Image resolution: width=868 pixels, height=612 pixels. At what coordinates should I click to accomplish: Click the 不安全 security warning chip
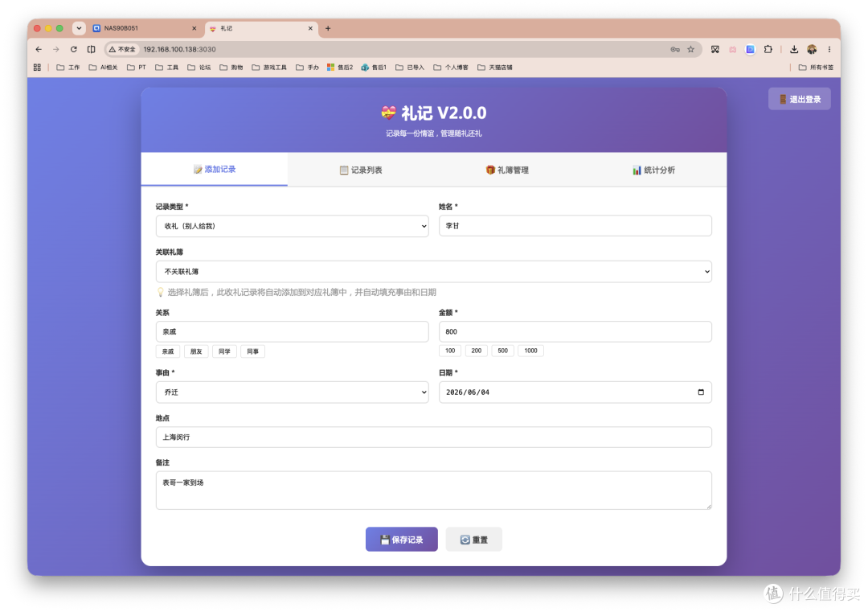click(122, 49)
